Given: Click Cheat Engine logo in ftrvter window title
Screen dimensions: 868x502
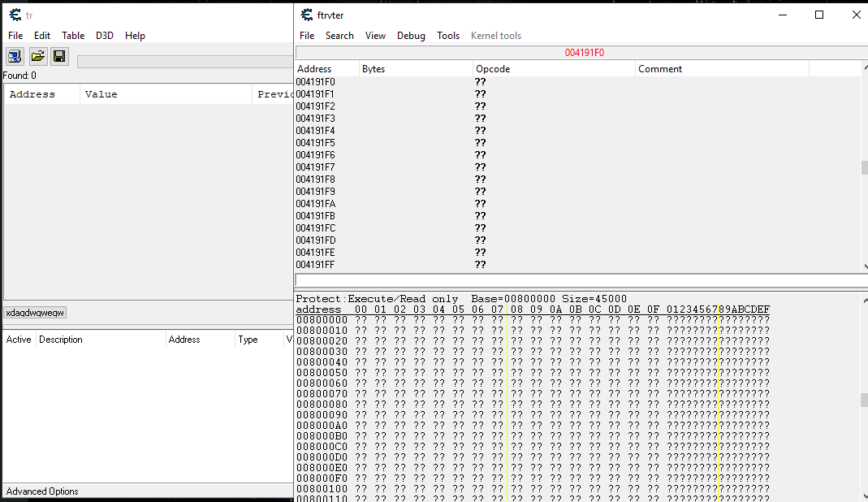Looking at the screenshot, I should click(307, 15).
